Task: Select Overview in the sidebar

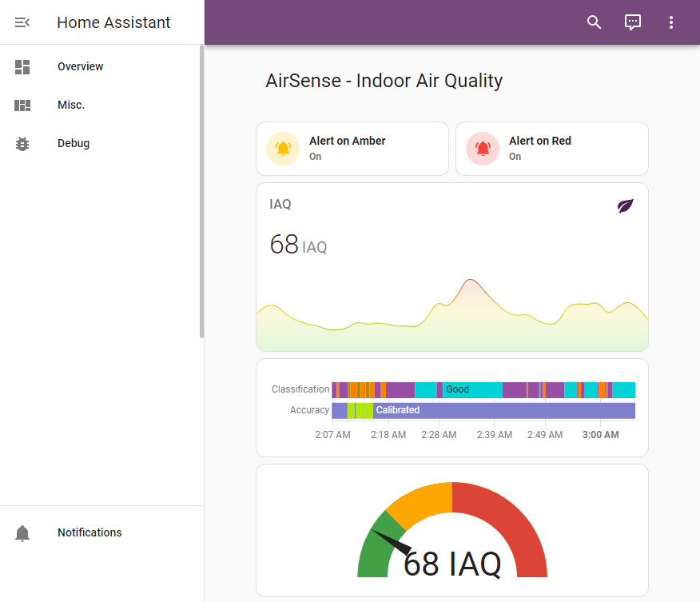Action: [x=80, y=66]
